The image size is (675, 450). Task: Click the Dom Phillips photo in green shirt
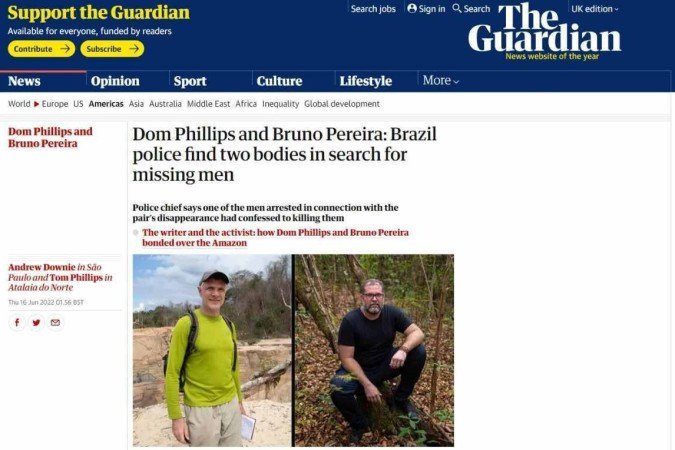tap(212, 350)
